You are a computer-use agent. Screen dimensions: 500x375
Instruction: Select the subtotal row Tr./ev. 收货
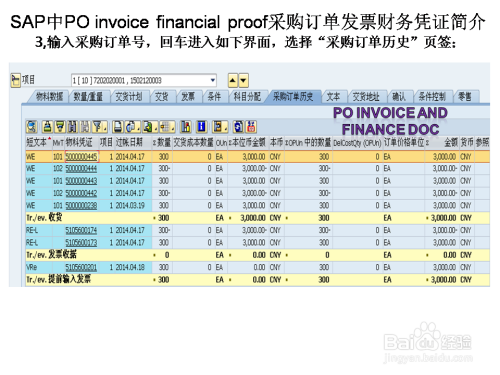click(257, 218)
